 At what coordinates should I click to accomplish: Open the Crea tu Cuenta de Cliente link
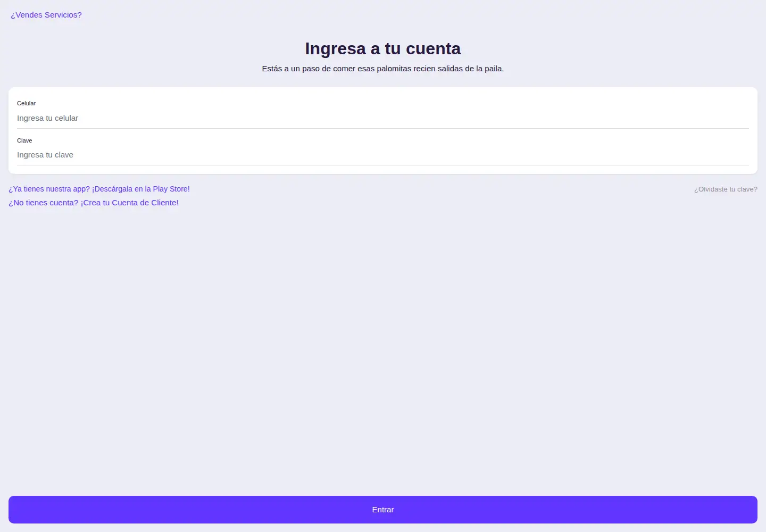point(94,203)
